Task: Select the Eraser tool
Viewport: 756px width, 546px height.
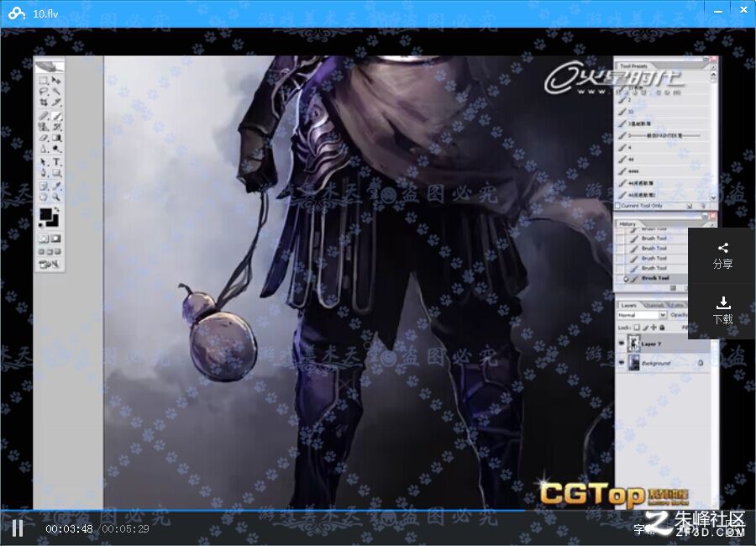Action: 44,138
